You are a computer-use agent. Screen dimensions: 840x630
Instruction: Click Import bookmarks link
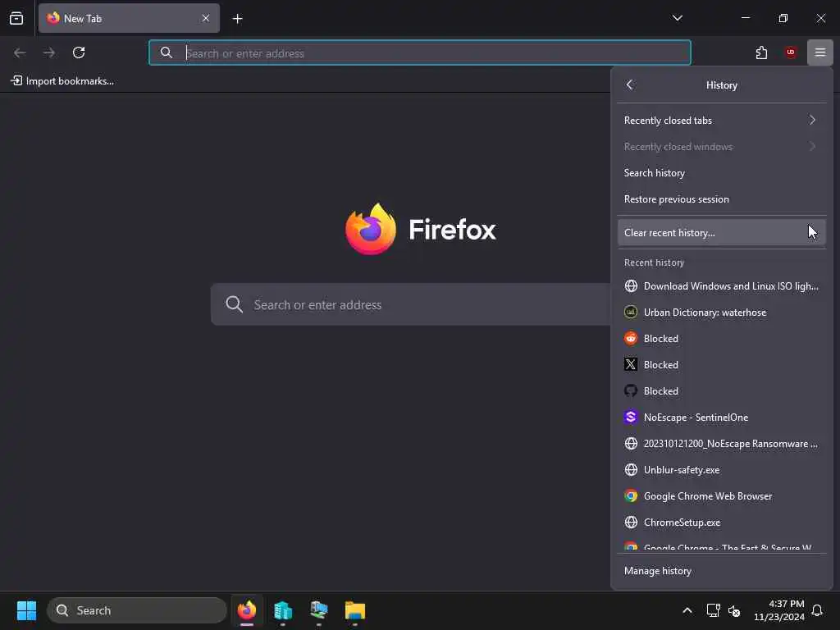62,81
